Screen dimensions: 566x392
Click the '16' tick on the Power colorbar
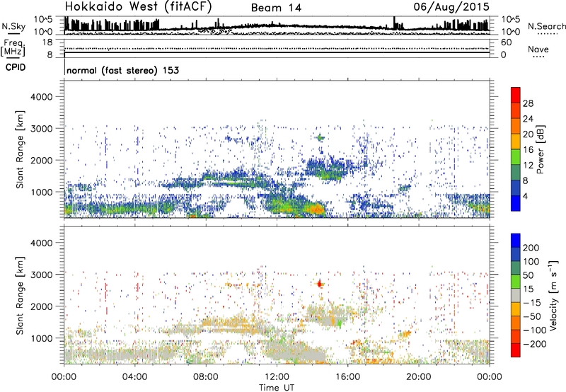[x=528, y=150]
